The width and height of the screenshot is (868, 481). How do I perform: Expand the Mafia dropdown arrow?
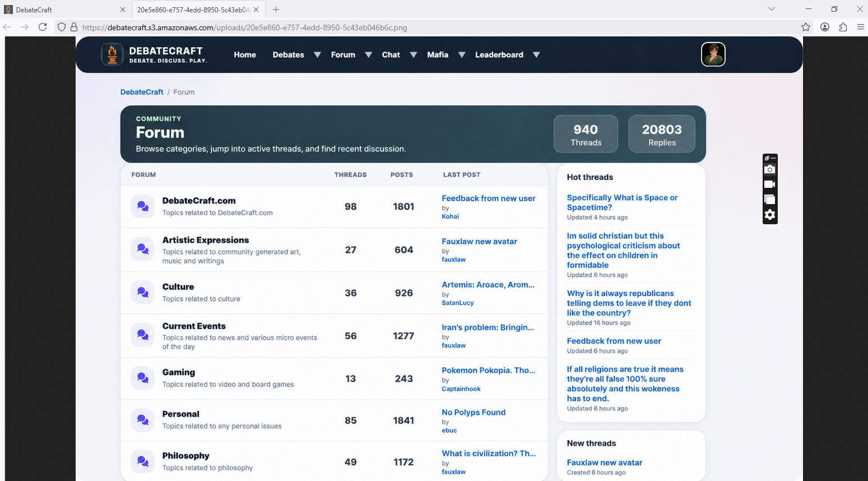pos(462,55)
